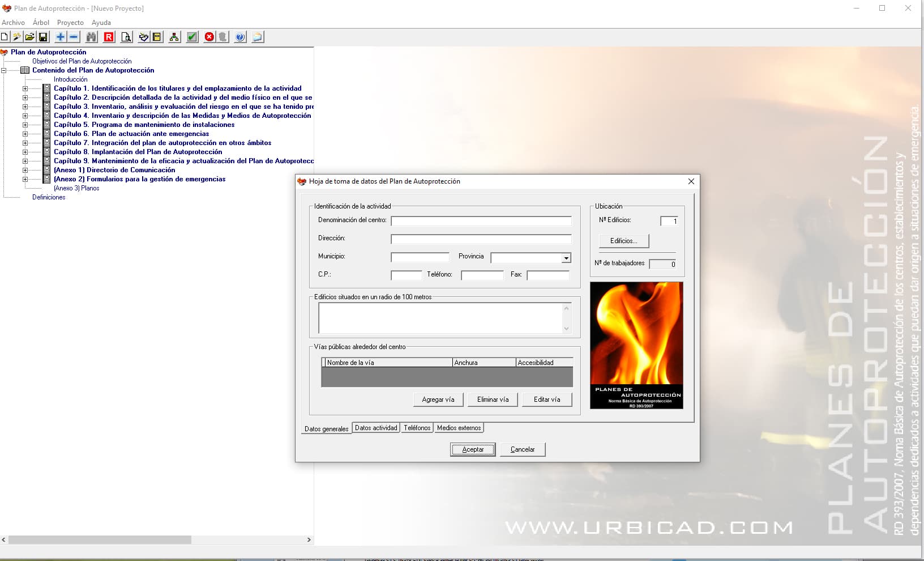The height and width of the screenshot is (561, 924).
Task: Click the red R toolbar icon
Action: tap(109, 37)
